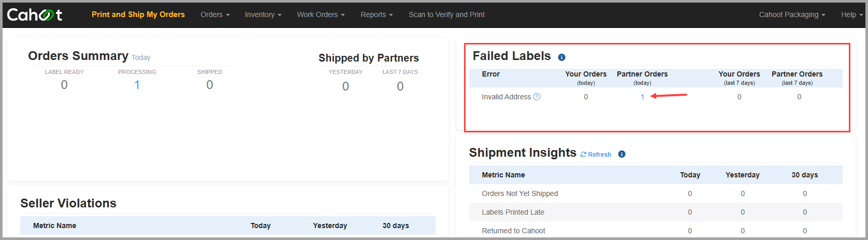Open Scan to Verify and Print

coord(446,14)
